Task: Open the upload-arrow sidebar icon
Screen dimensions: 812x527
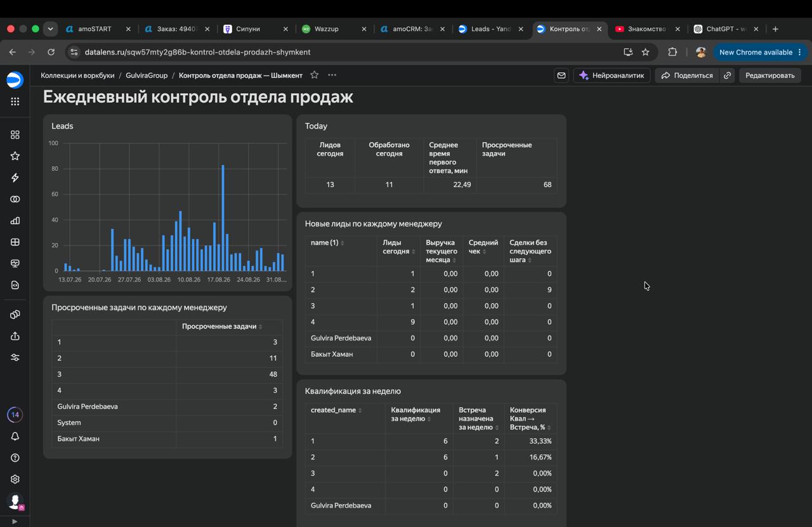Action: tap(15, 336)
